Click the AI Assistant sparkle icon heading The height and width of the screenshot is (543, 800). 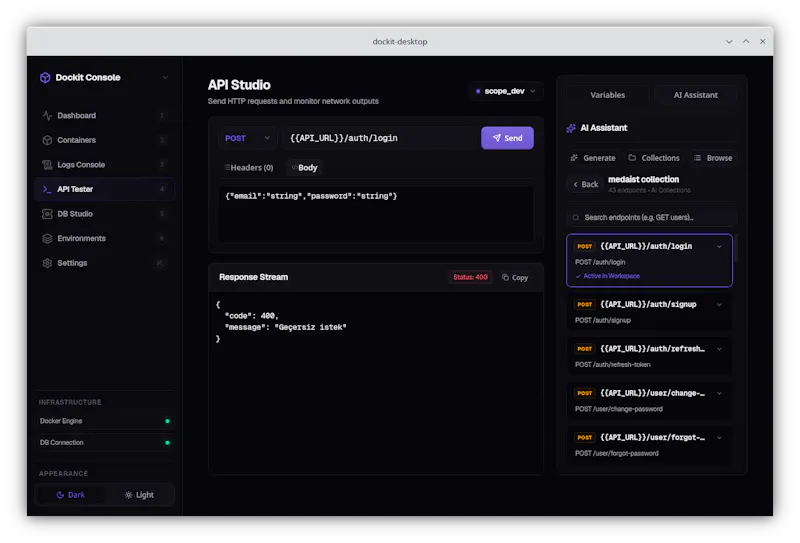click(x=571, y=128)
